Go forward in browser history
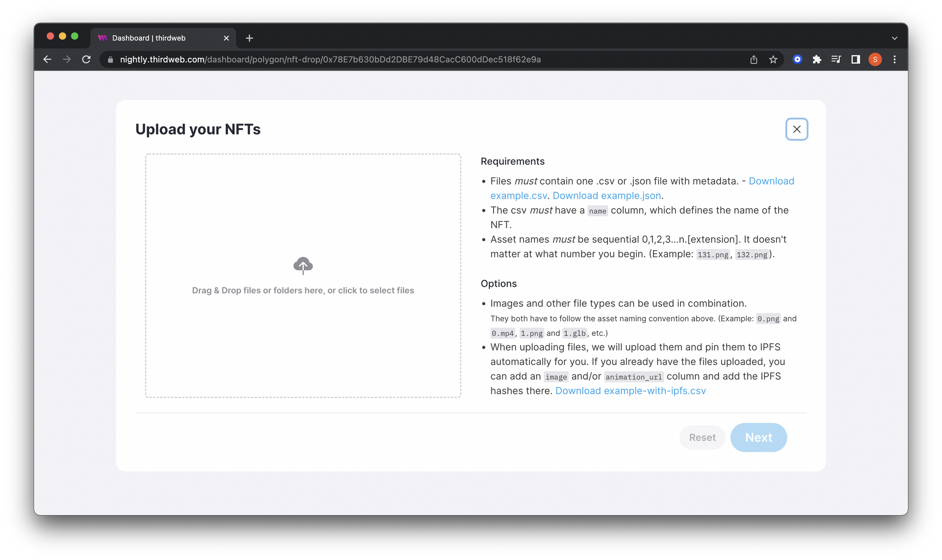The image size is (942, 560). point(67,59)
